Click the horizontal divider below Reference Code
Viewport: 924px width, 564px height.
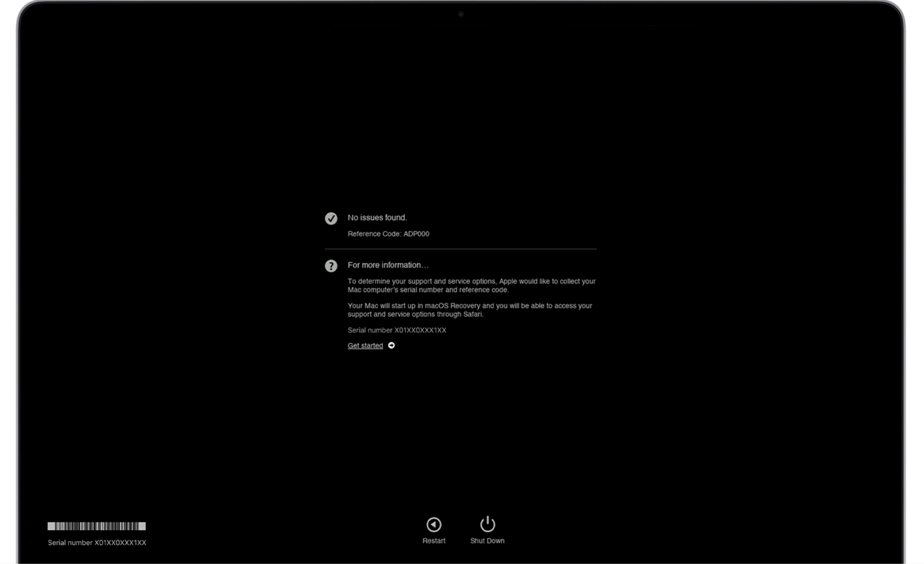(460, 249)
